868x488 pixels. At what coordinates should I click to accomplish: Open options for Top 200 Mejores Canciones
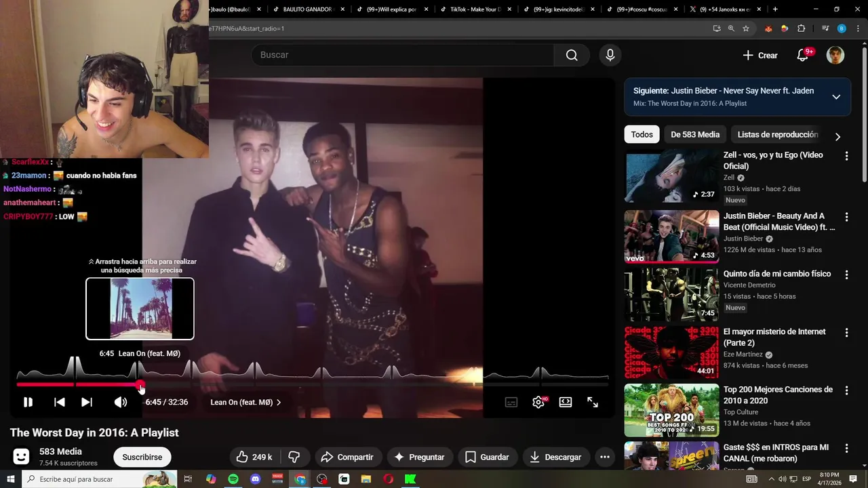click(846, 390)
